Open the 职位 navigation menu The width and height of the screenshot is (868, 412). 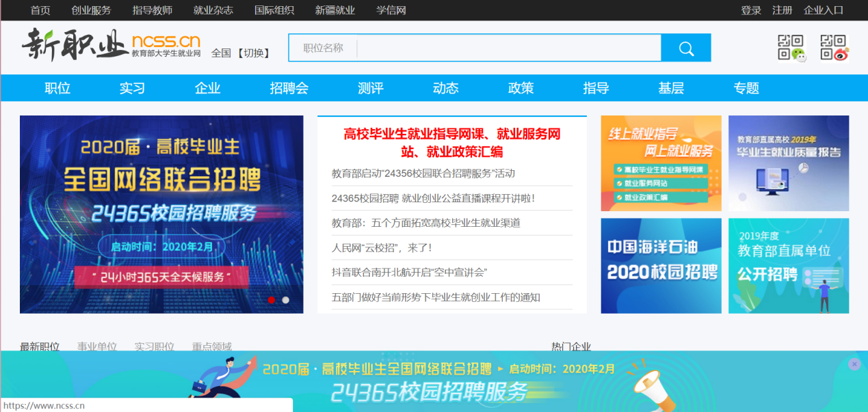click(x=57, y=88)
